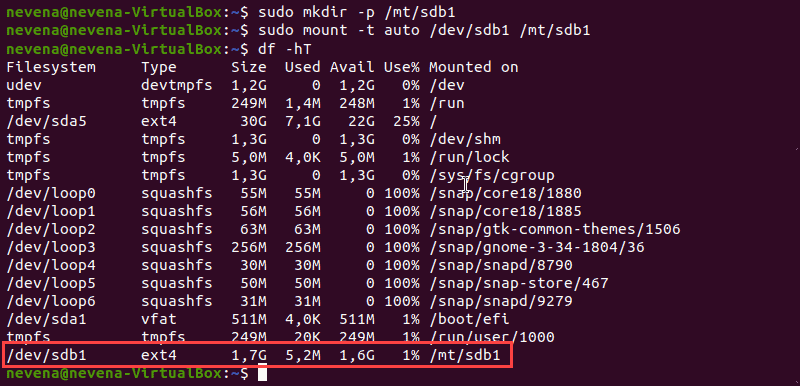Click the '63M' size of /dev/loop2
Image resolution: width=800 pixels, height=386 pixels.
[x=253, y=229]
